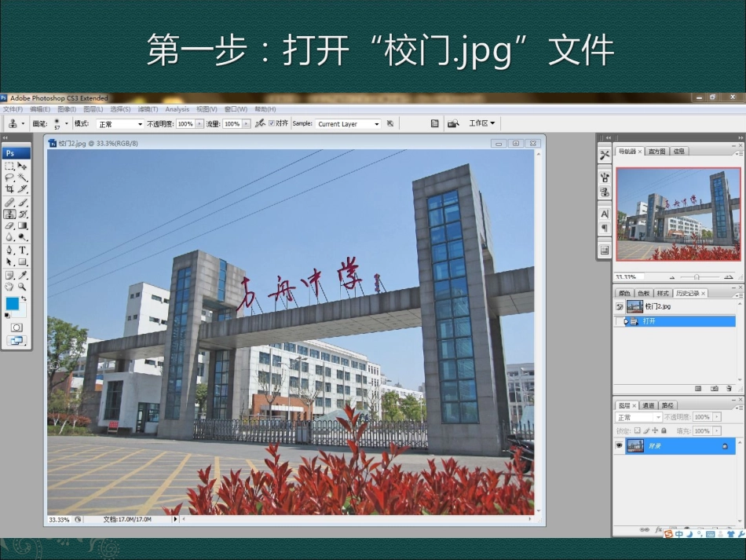Image resolution: width=746 pixels, height=560 pixels.
Task: Reset default foreground and background colors
Action: (x=7, y=316)
